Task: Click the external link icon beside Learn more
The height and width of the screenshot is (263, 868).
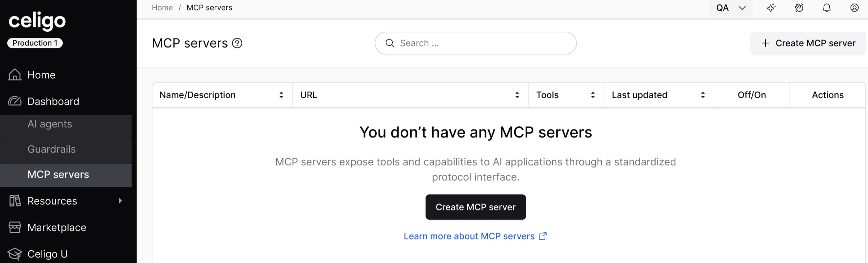Action: tap(542, 236)
